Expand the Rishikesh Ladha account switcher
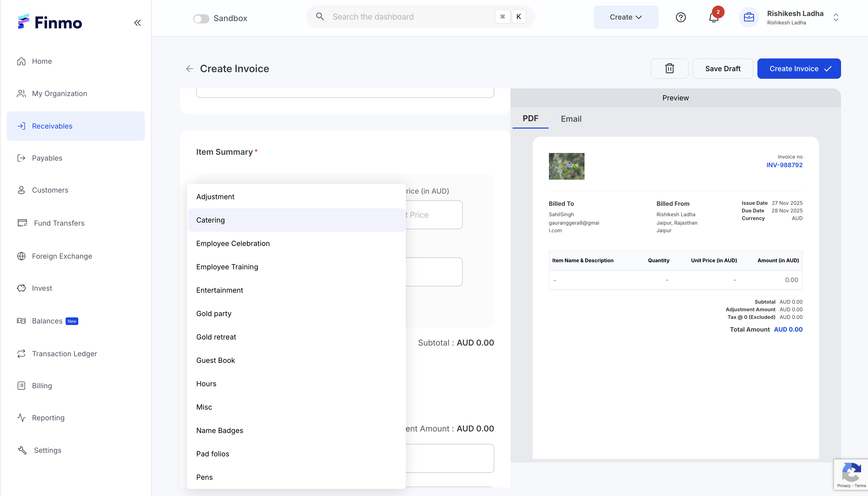This screenshot has height=496, width=868. click(x=836, y=17)
